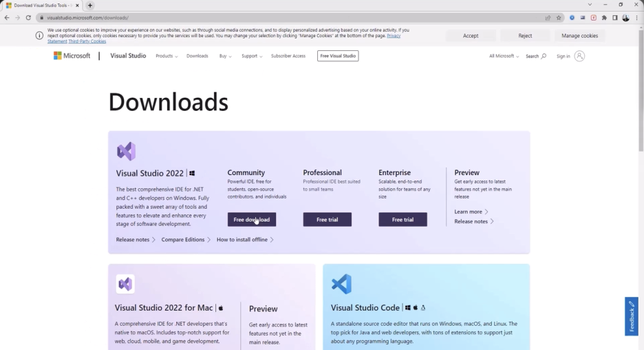
Task: Open Release notes under Preview
Action: pos(474,221)
